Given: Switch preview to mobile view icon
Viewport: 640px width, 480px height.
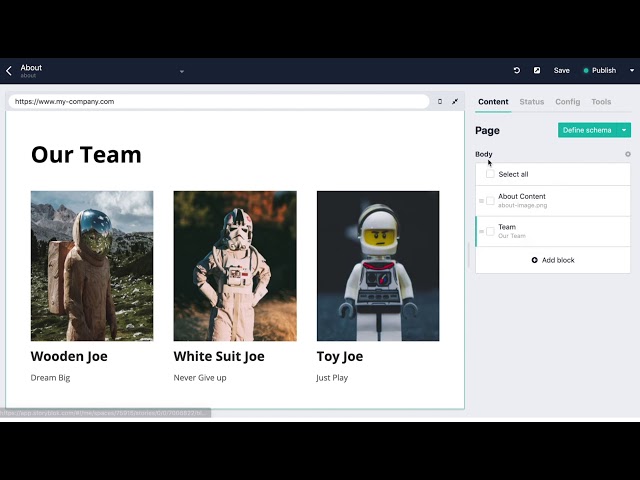Looking at the screenshot, I should (x=440, y=101).
